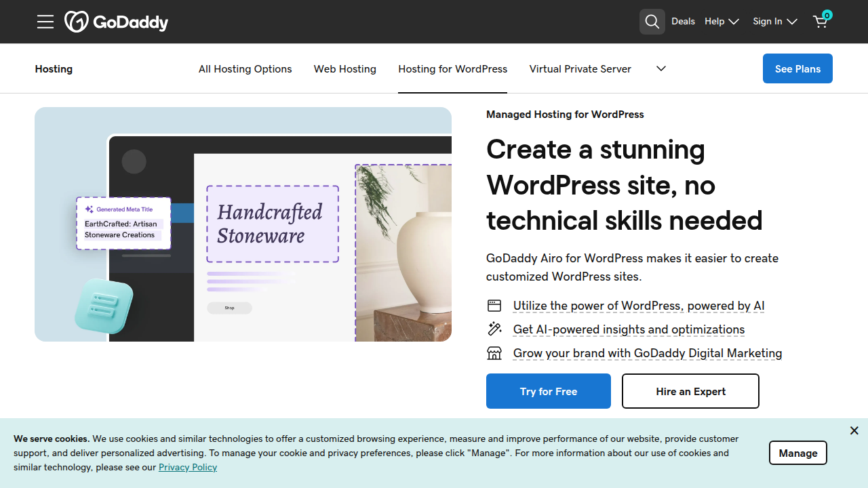This screenshot has height=488, width=868.
Task: Click the Shop button in the hero mockup
Action: pyautogui.click(x=229, y=308)
